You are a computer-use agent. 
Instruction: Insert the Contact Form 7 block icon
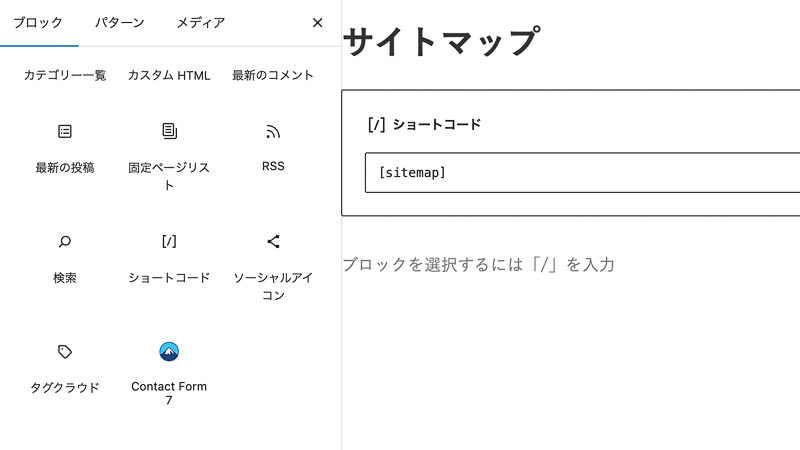[x=169, y=352]
